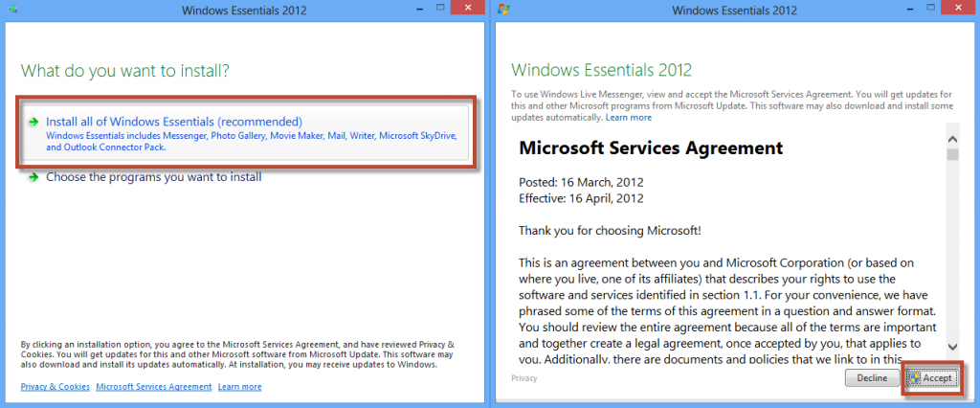Open Learn more link in left installer window

[240, 387]
